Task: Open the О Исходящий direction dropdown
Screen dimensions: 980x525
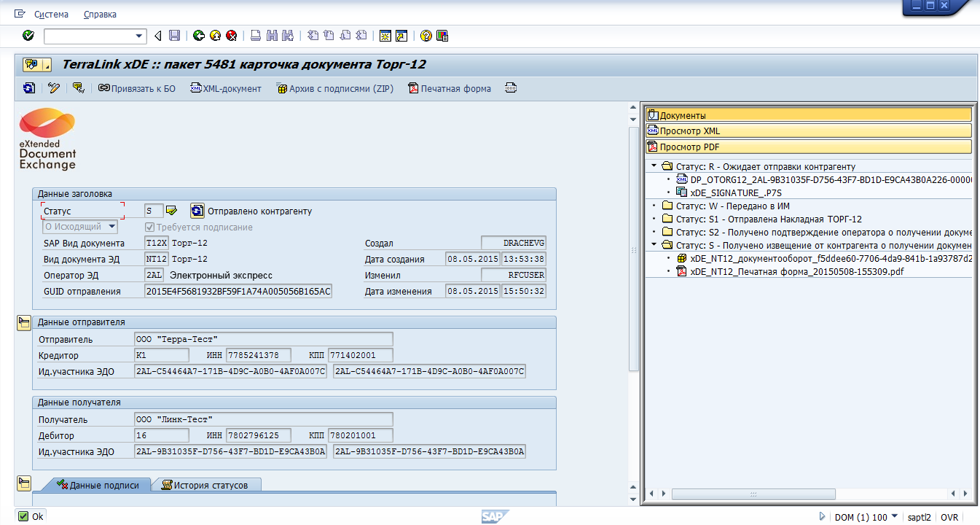Action: [x=112, y=227]
